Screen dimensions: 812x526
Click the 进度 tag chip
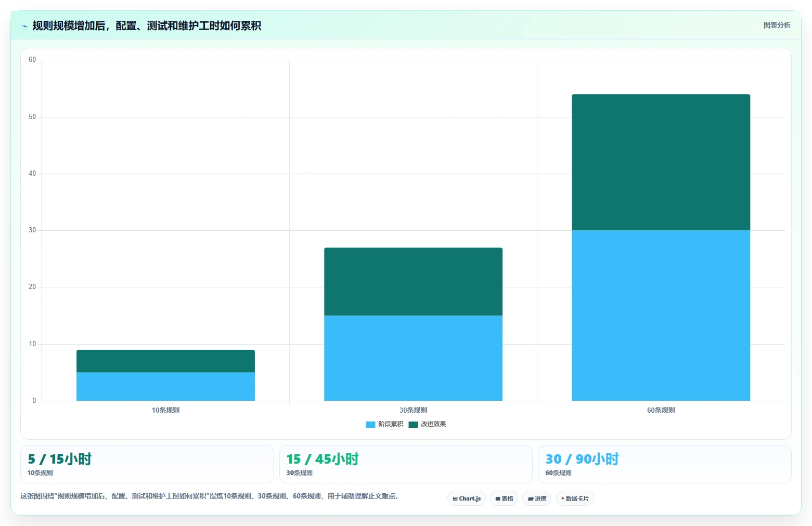click(x=537, y=498)
